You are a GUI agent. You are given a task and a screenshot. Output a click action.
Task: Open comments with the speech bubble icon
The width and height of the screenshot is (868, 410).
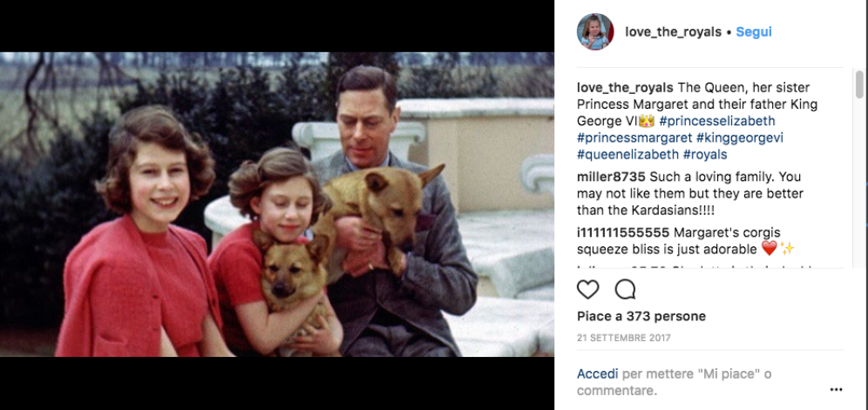[625, 289]
